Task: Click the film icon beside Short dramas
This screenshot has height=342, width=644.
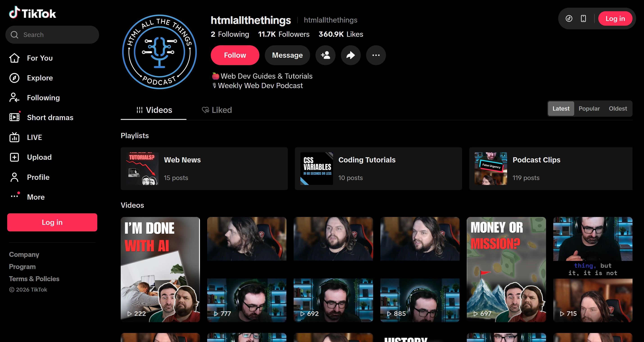Action: pos(14,117)
